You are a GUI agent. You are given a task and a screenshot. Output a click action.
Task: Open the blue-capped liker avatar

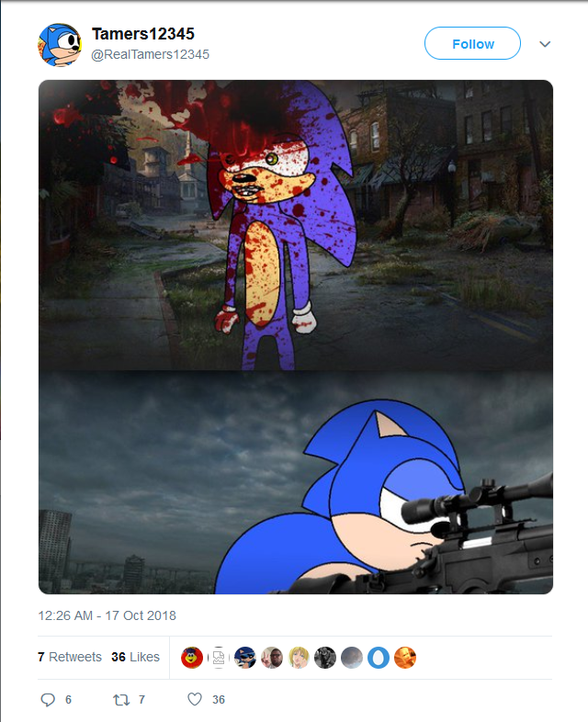[x=245, y=657]
